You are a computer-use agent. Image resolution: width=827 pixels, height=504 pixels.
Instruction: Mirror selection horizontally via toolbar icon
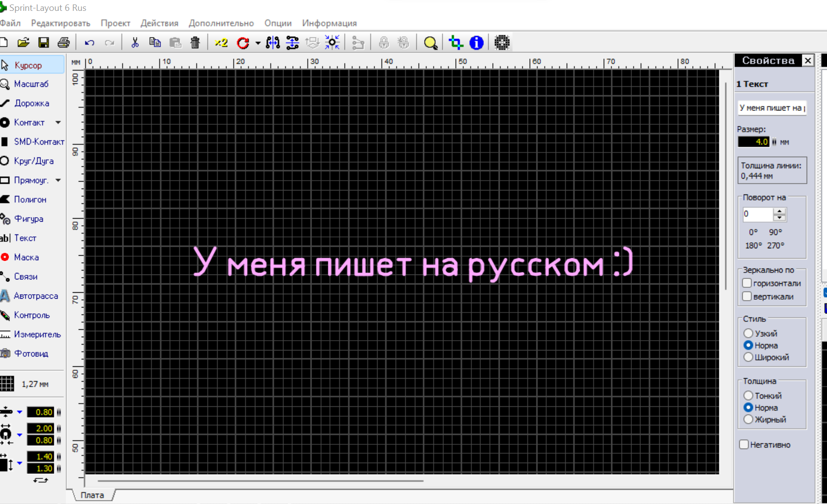273,42
